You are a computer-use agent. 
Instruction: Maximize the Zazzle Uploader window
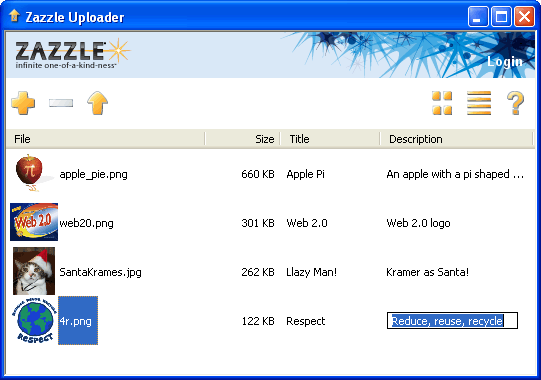pos(501,16)
